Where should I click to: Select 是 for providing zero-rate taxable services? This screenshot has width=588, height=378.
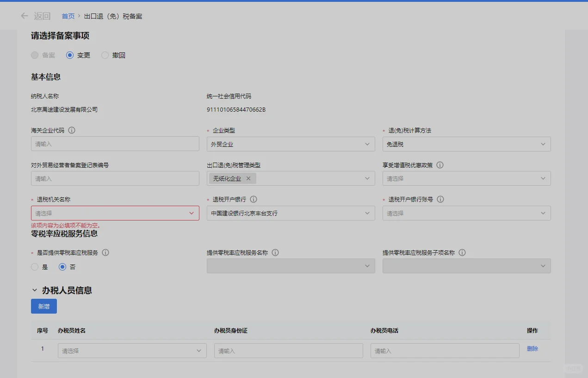(x=35, y=266)
